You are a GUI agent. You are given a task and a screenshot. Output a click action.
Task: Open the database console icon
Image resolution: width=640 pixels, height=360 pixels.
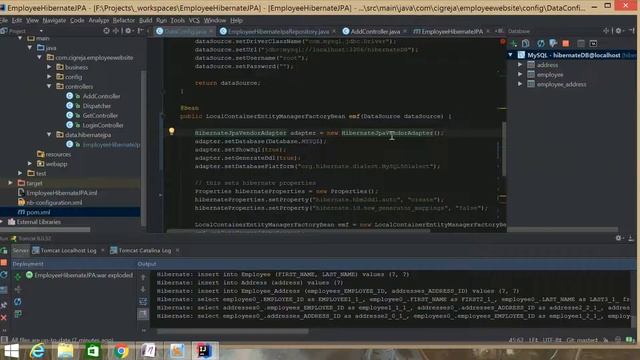coord(593,43)
